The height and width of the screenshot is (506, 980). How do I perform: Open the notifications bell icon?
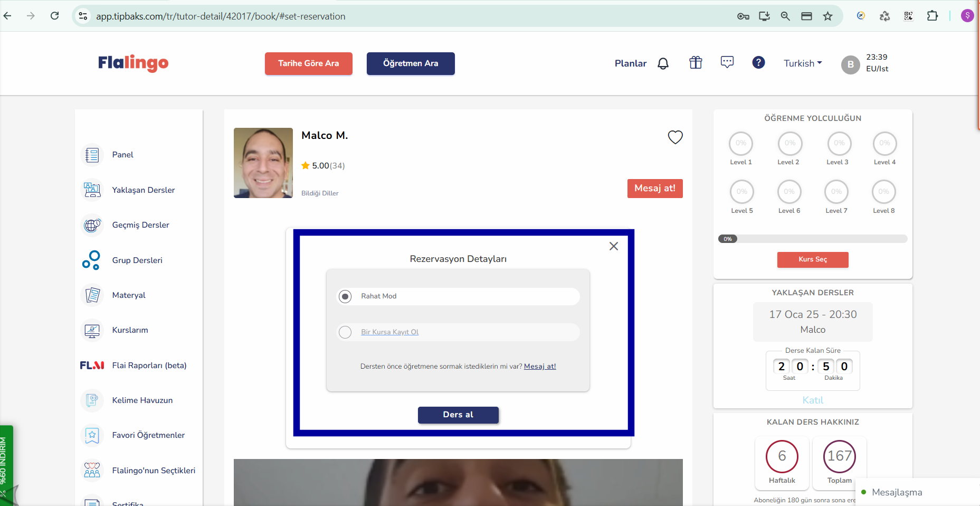tap(663, 63)
